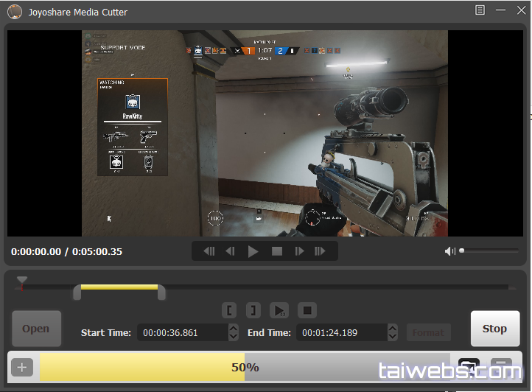Click the segment stop square icon
Screen dimensions: 532x392
(x=308, y=310)
